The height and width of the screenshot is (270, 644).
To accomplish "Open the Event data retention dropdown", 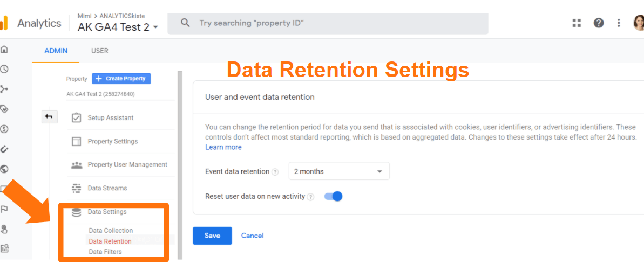I will (339, 171).
